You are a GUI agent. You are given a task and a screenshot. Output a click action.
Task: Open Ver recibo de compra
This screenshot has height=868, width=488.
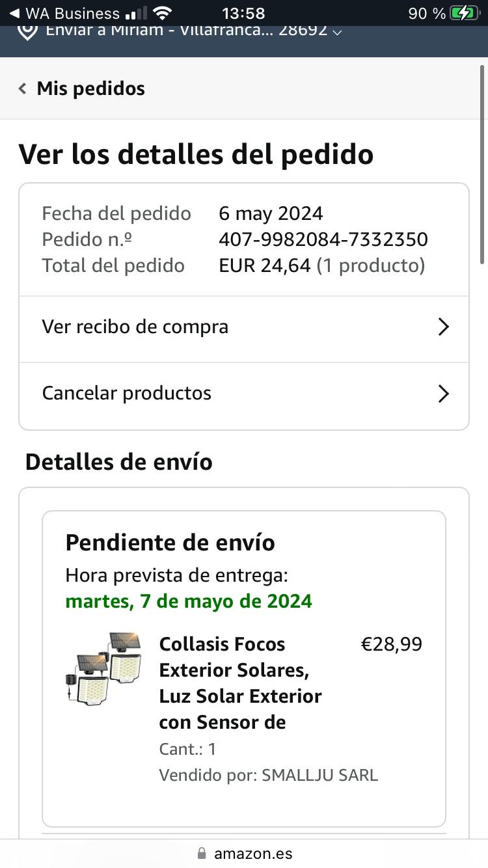click(x=135, y=327)
